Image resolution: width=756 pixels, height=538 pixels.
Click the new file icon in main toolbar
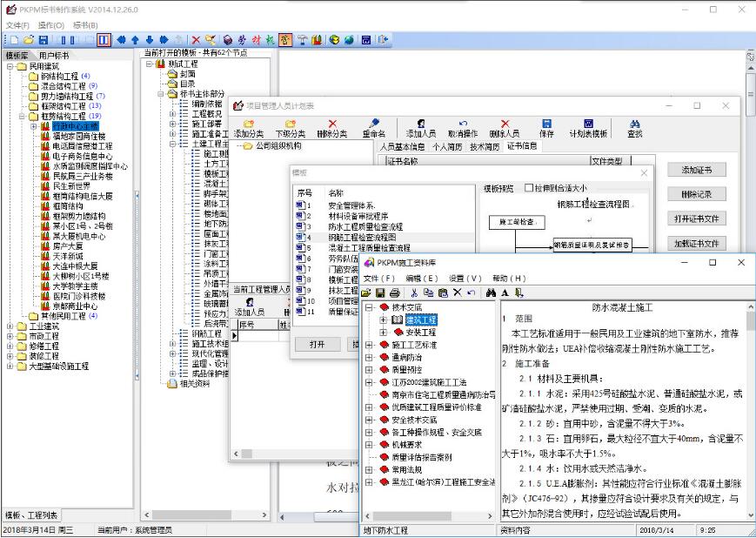(x=14, y=40)
